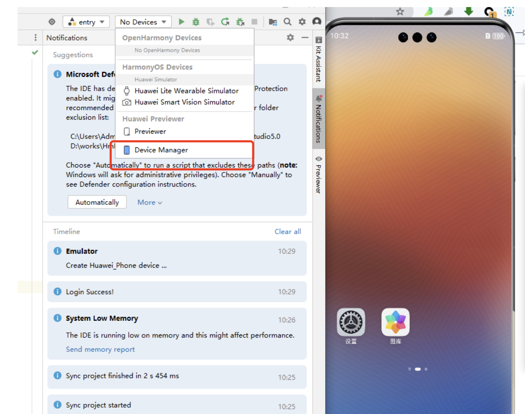Image resolution: width=532 pixels, height=414 pixels.
Task: Open Kit Assistant side tool window
Action: tap(318, 59)
